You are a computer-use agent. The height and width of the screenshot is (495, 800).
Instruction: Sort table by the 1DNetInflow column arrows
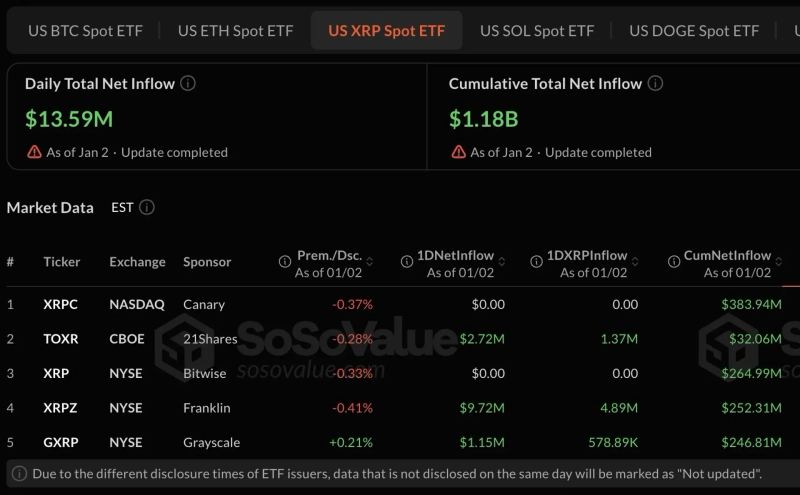(x=500, y=256)
